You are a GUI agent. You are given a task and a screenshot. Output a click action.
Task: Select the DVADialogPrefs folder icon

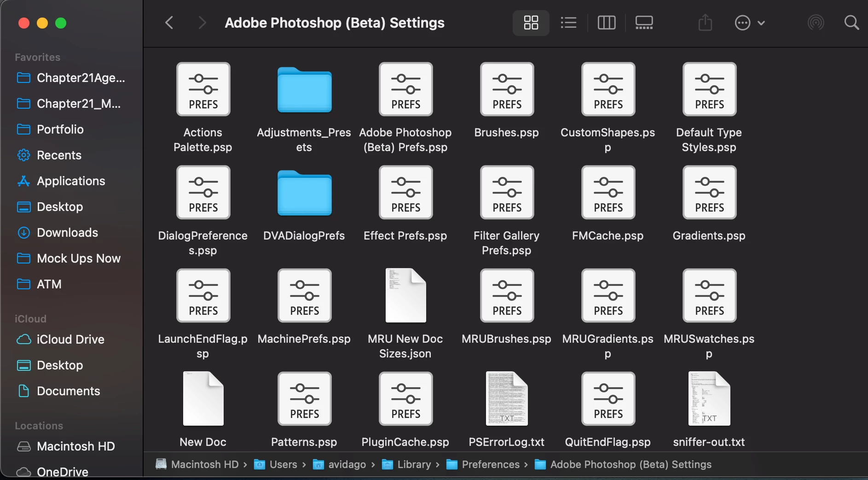click(x=304, y=193)
